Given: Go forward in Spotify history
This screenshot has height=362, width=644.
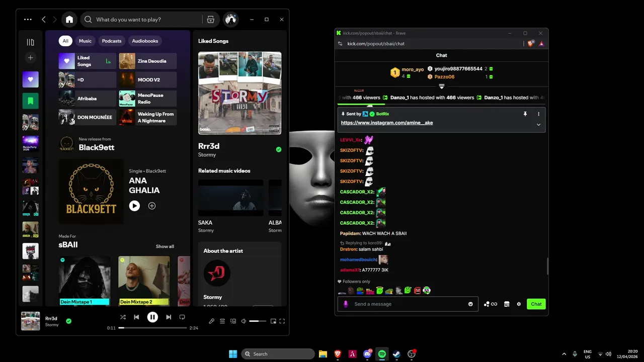Looking at the screenshot, I should pyautogui.click(x=55, y=20).
